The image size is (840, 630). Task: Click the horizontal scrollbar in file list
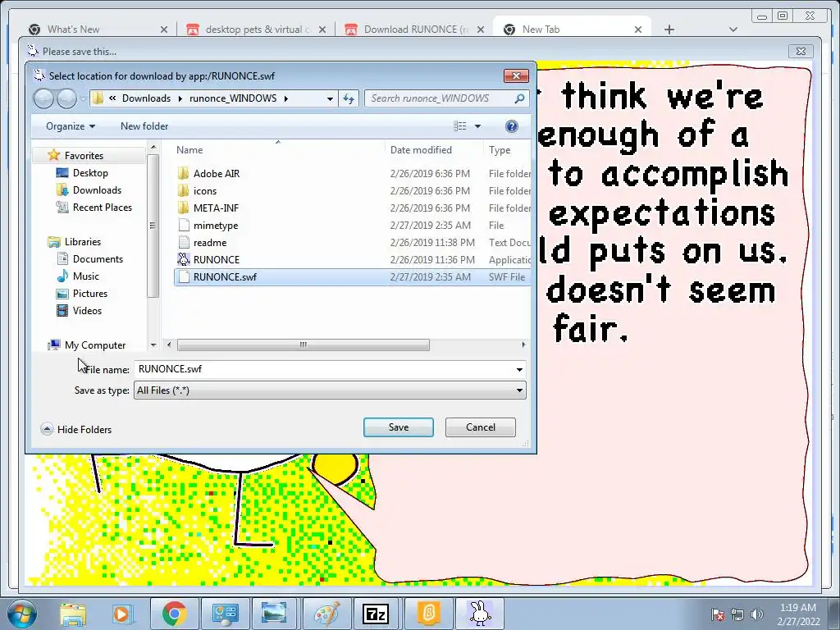(304, 345)
